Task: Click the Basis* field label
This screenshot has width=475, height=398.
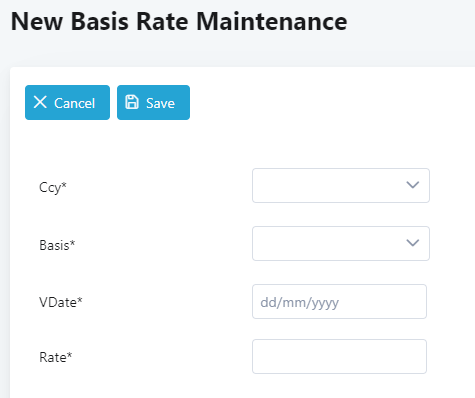Action: (x=57, y=245)
